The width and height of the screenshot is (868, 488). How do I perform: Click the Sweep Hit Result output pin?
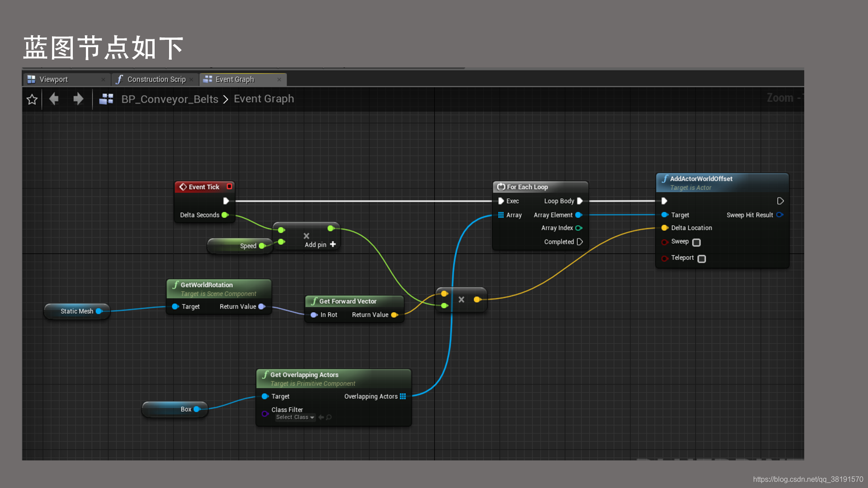tap(780, 215)
